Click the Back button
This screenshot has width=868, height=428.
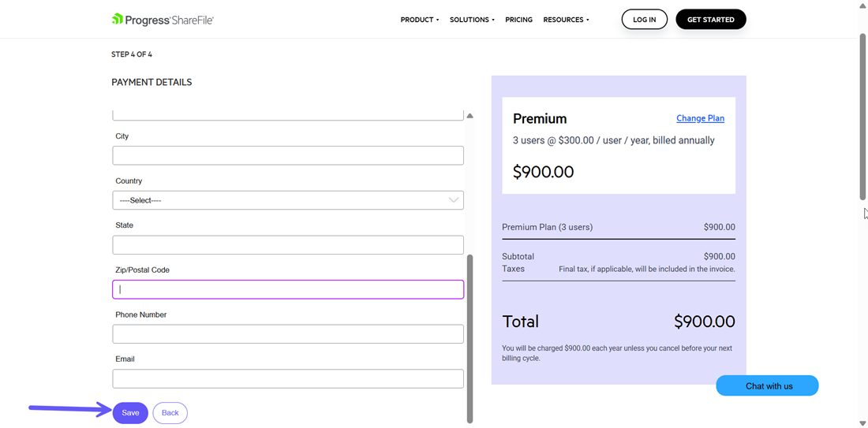170,413
